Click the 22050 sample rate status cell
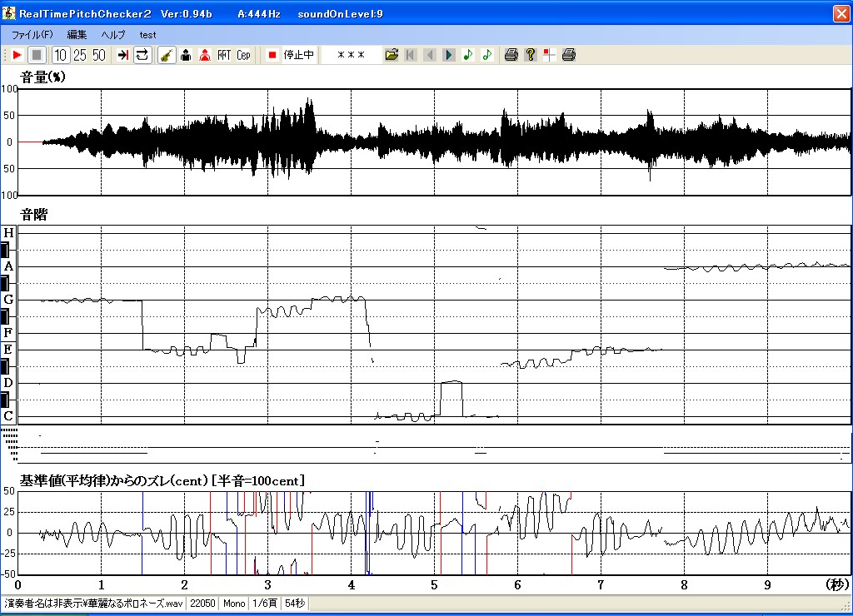 pos(202,604)
